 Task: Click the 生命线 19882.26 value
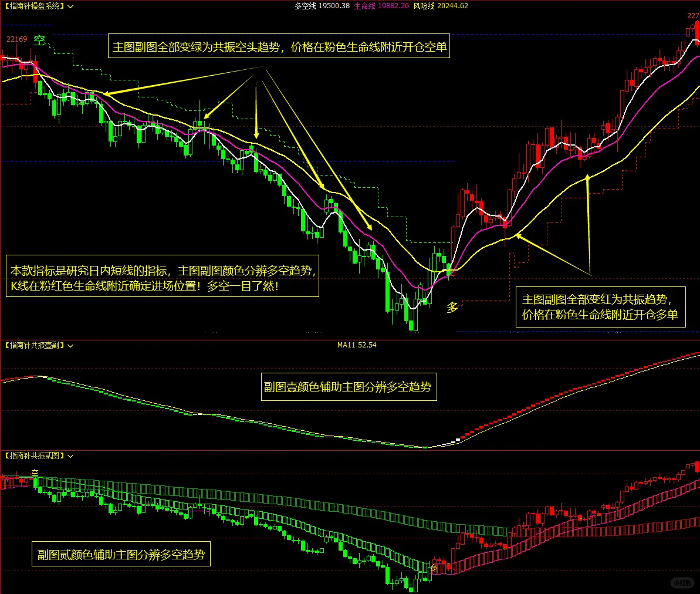pyautogui.click(x=381, y=6)
